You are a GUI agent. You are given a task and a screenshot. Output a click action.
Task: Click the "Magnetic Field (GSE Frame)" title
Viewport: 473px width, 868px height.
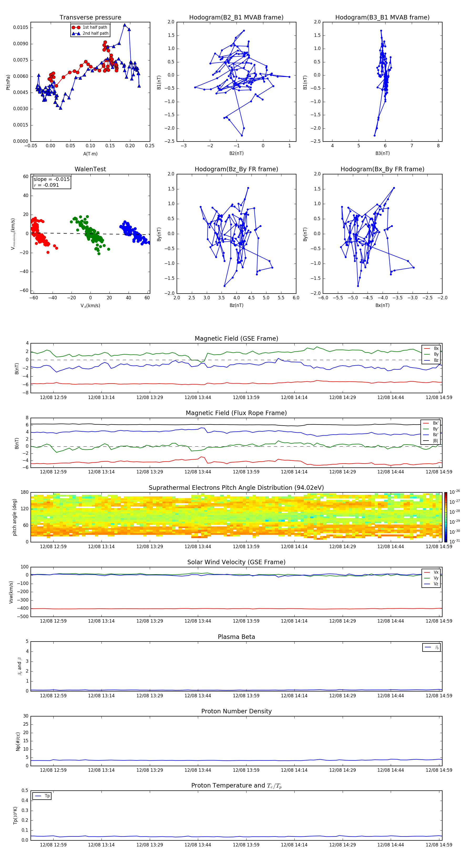pos(236,339)
